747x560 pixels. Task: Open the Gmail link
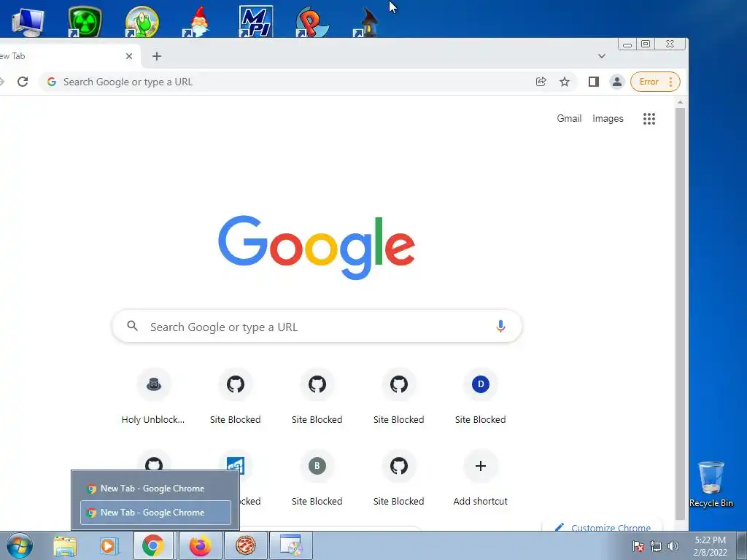pyautogui.click(x=569, y=119)
